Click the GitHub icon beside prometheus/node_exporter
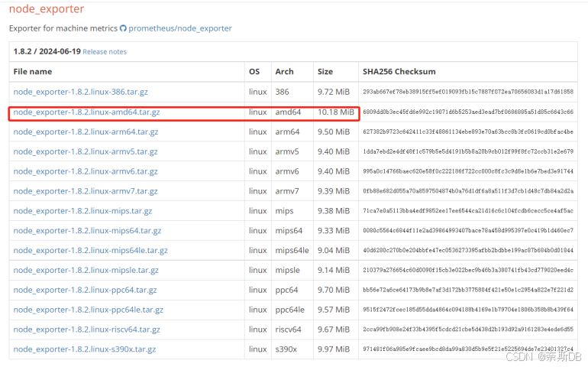Image resolution: width=588 pixels, height=367 pixels. coord(123,28)
